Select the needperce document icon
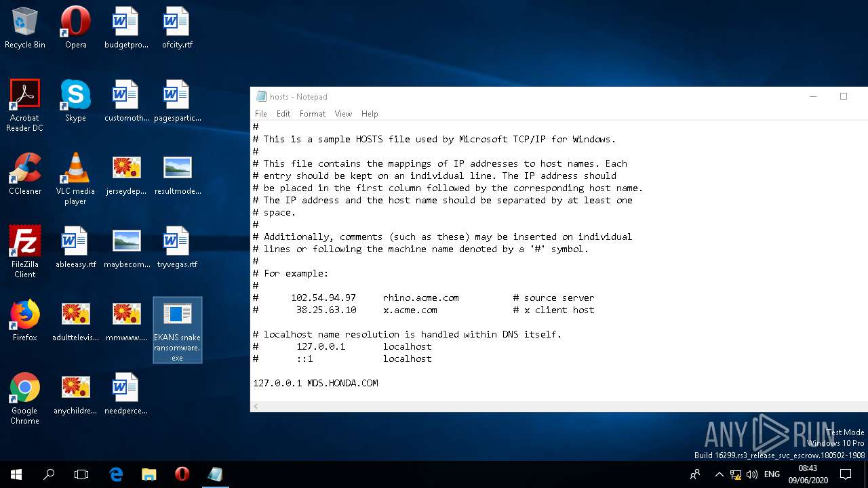The width and height of the screenshot is (868, 488). (126, 394)
